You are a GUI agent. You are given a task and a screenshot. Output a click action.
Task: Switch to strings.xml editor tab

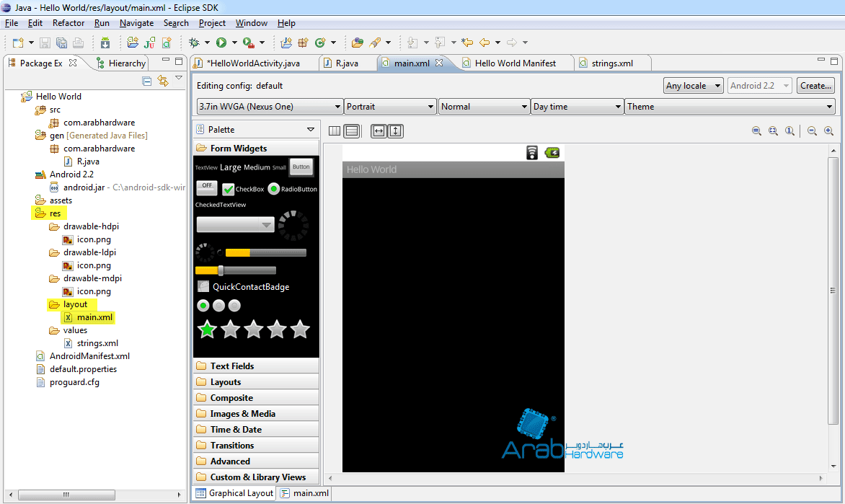[x=611, y=63]
